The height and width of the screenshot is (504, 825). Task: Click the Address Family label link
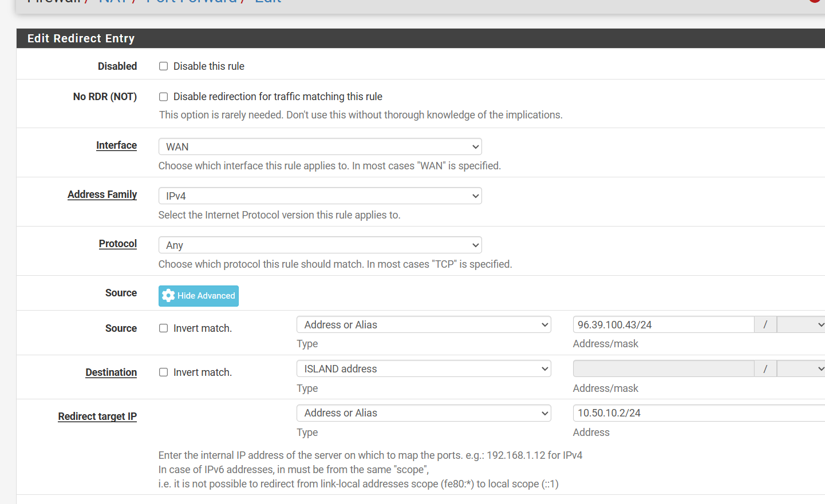pos(102,195)
